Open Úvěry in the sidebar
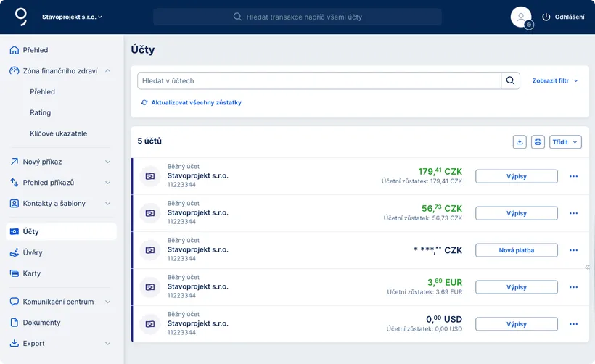The image size is (595, 364). (33, 252)
